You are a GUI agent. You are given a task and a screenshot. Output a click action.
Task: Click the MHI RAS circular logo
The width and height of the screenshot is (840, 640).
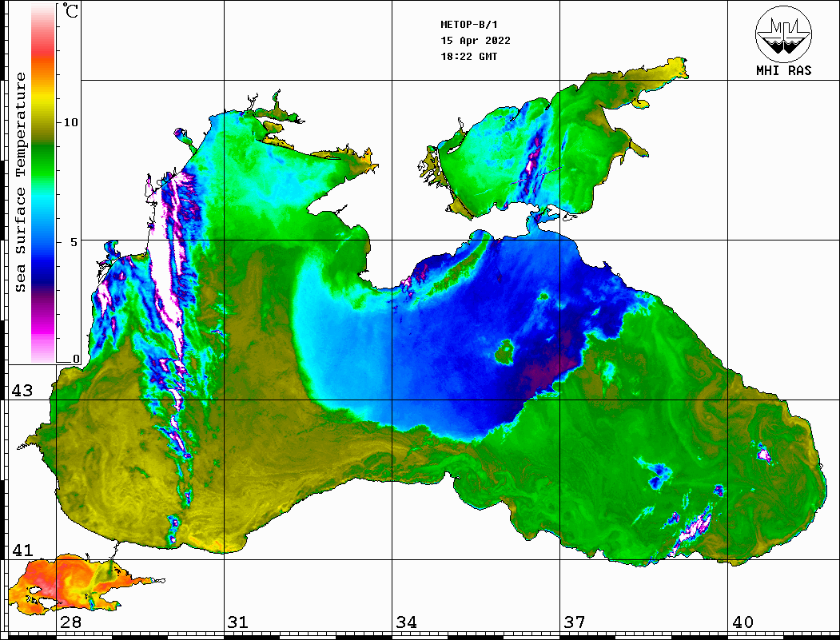(783, 34)
